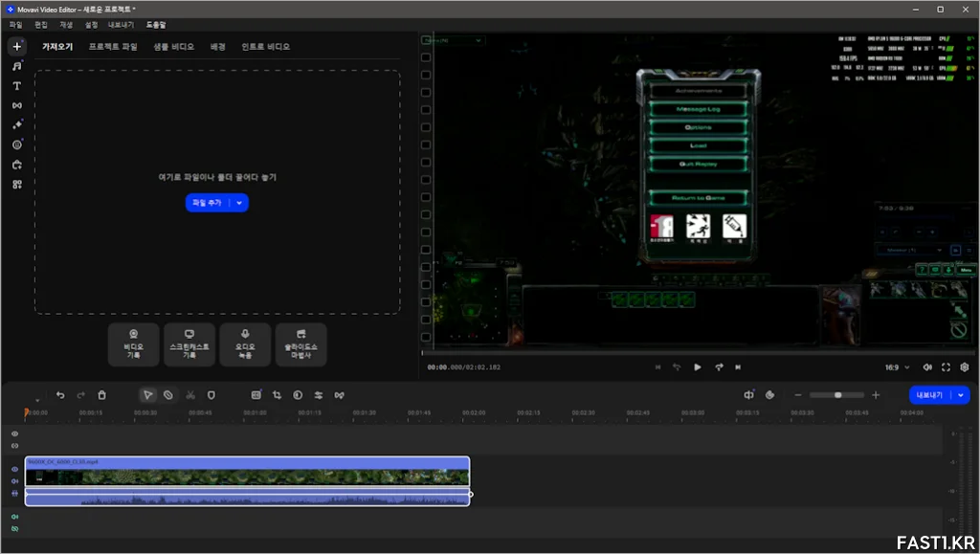Split clip with the scissors icon

coord(190,395)
